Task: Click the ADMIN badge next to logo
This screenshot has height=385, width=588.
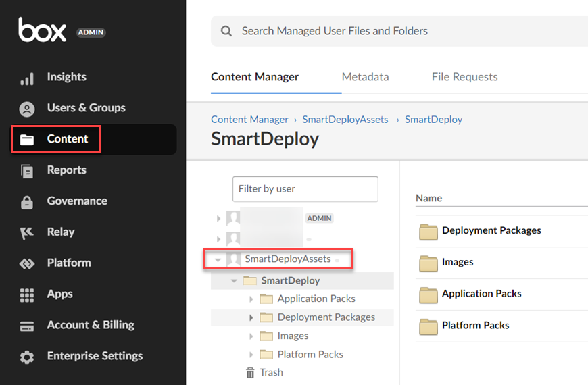Action: click(x=91, y=32)
